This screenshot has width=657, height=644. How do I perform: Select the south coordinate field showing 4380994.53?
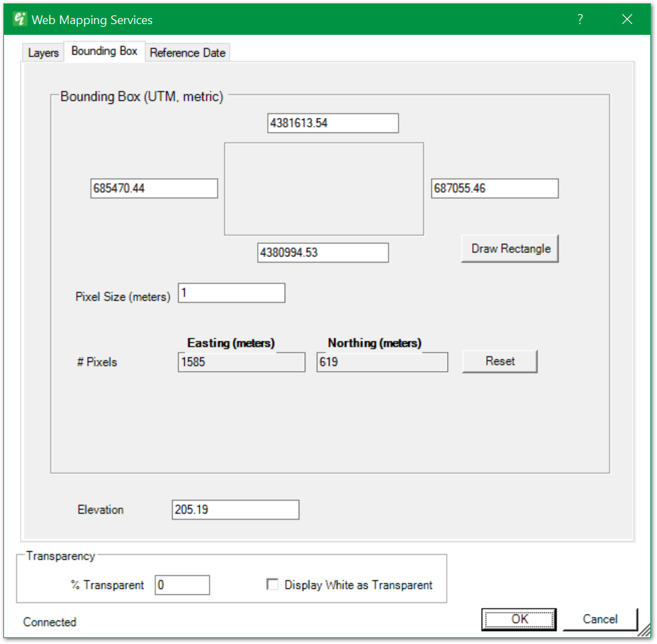tap(322, 252)
